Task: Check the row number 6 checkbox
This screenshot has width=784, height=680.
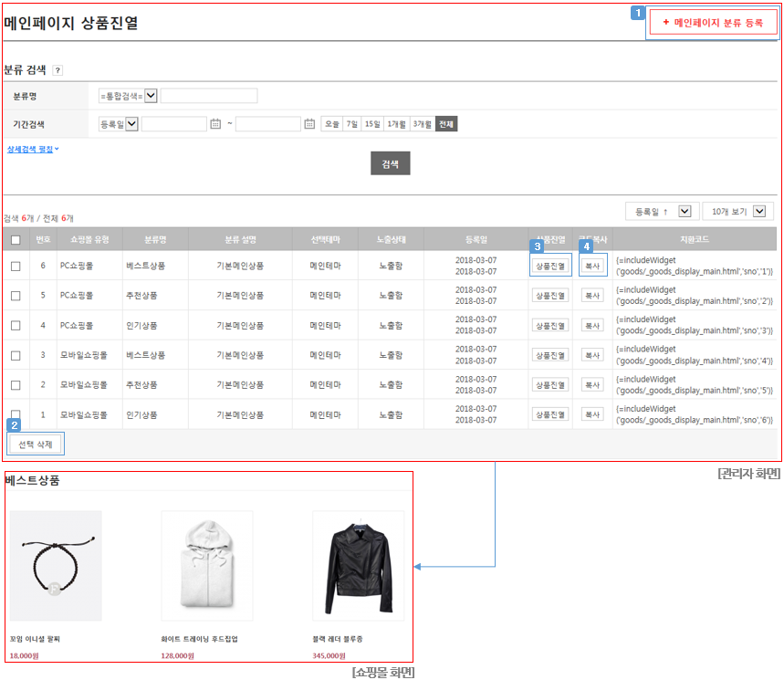Action: click(x=16, y=266)
